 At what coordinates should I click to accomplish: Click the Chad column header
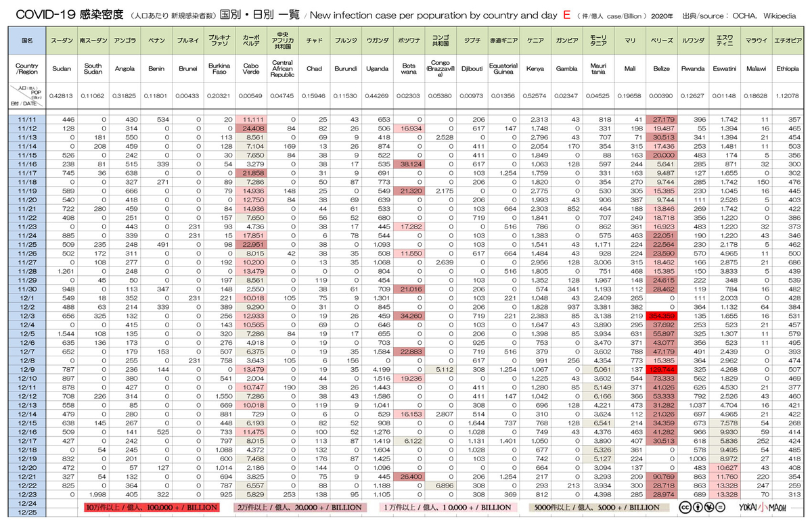pyautogui.click(x=314, y=69)
